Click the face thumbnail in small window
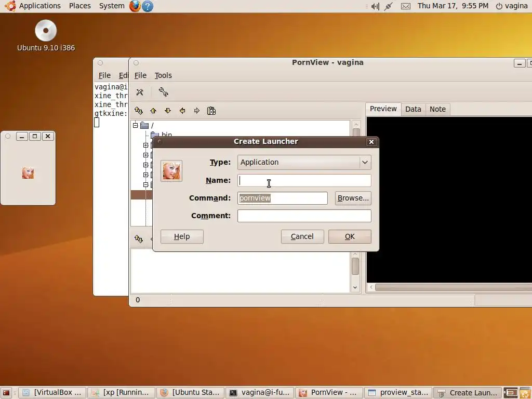The image size is (532, 399). pos(28,172)
